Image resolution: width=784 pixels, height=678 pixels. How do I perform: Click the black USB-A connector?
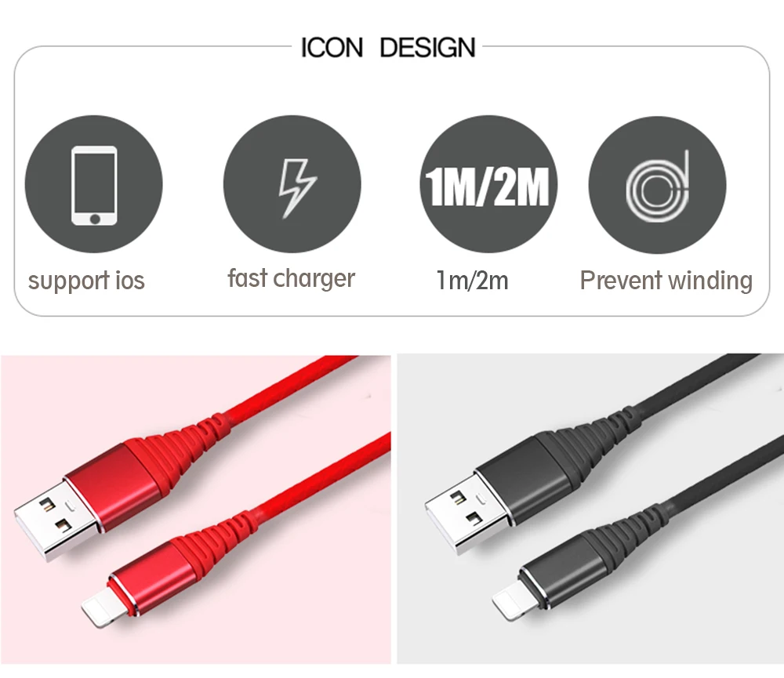[x=467, y=513]
